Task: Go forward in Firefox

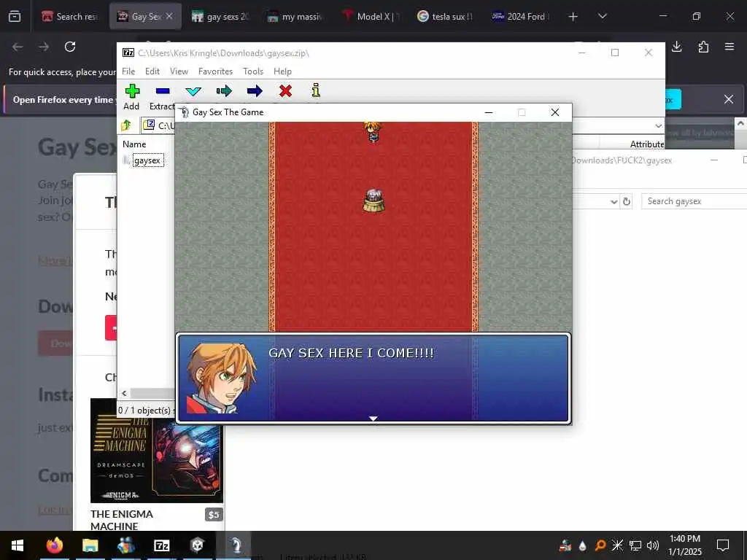Action: click(x=44, y=47)
